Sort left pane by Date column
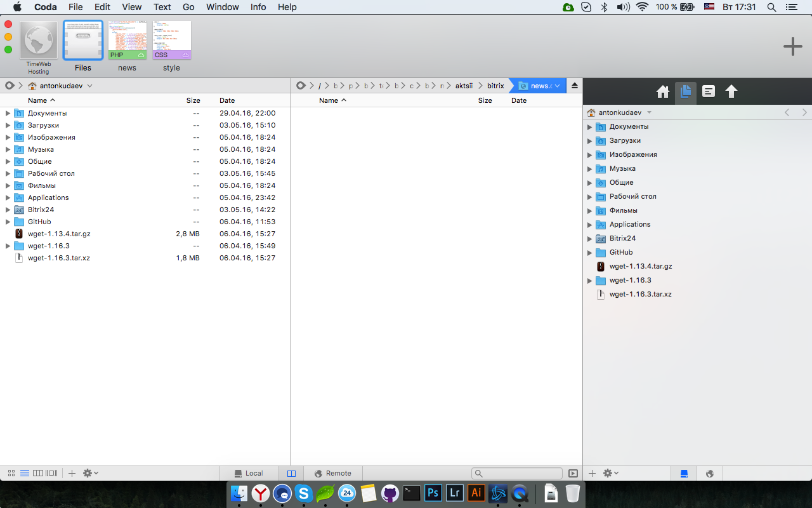This screenshot has width=812, height=508. pos(227,100)
